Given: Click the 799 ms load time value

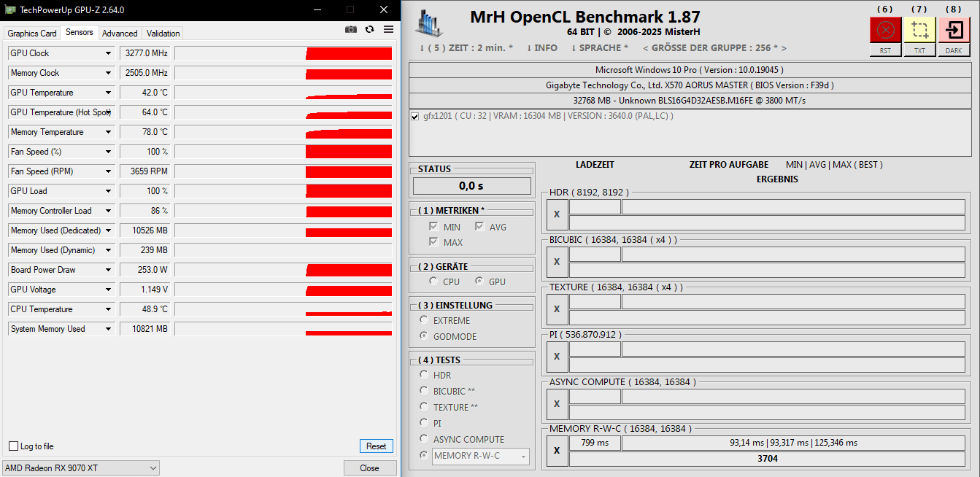Looking at the screenshot, I should coord(595,443).
